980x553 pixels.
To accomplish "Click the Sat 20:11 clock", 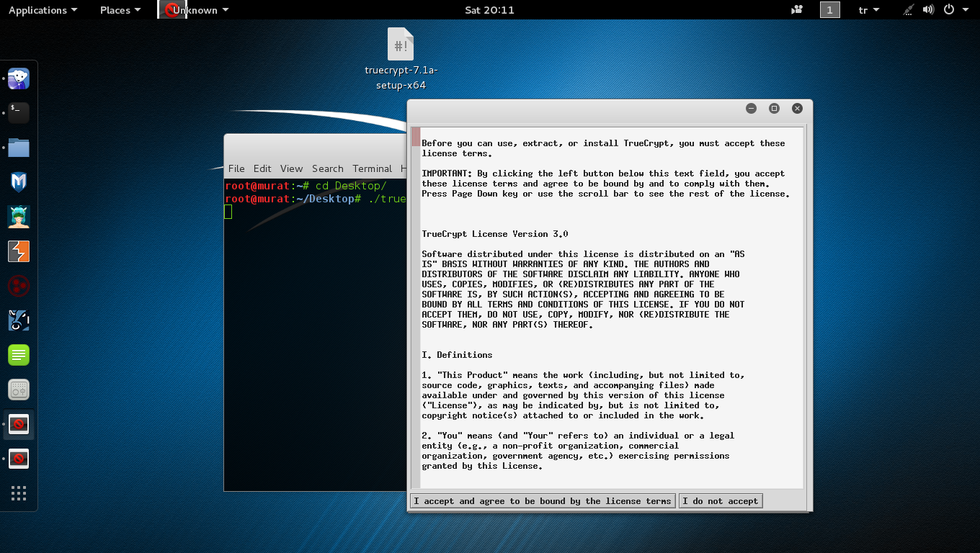I will (489, 10).
